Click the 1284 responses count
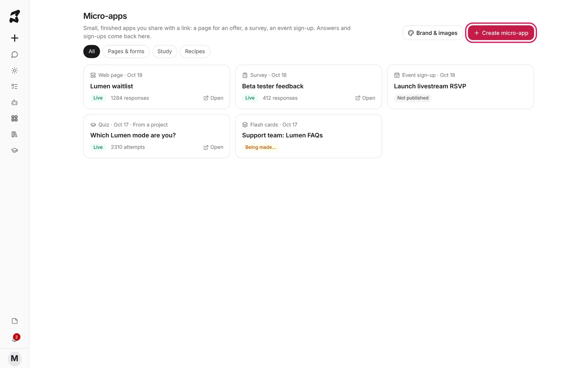The width and height of the screenshot is (588, 368). coord(130,98)
